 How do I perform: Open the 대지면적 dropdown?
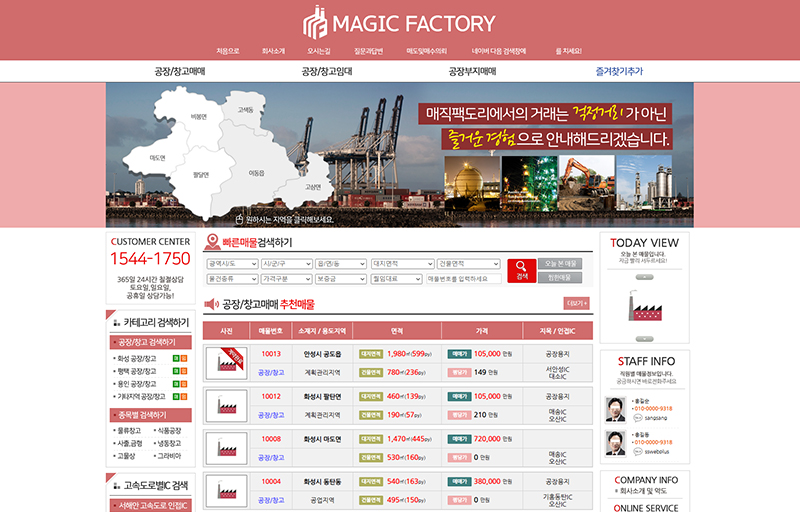click(x=403, y=264)
